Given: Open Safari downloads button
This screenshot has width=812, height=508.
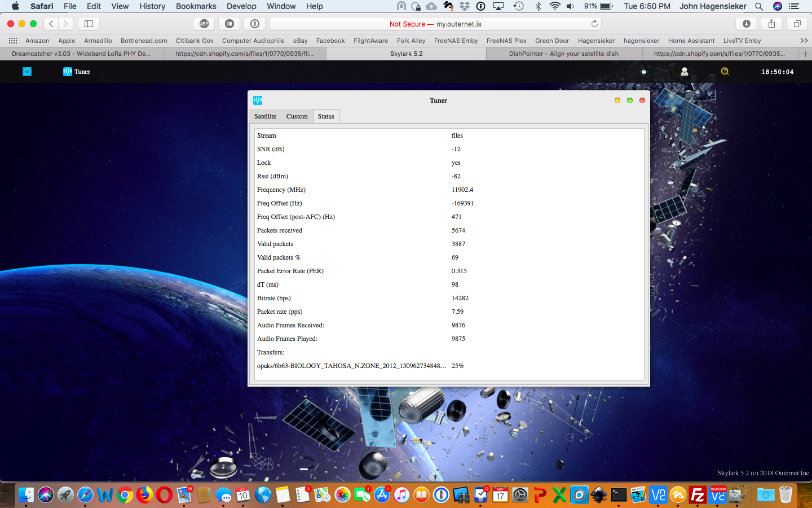Looking at the screenshot, I should [x=747, y=24].
